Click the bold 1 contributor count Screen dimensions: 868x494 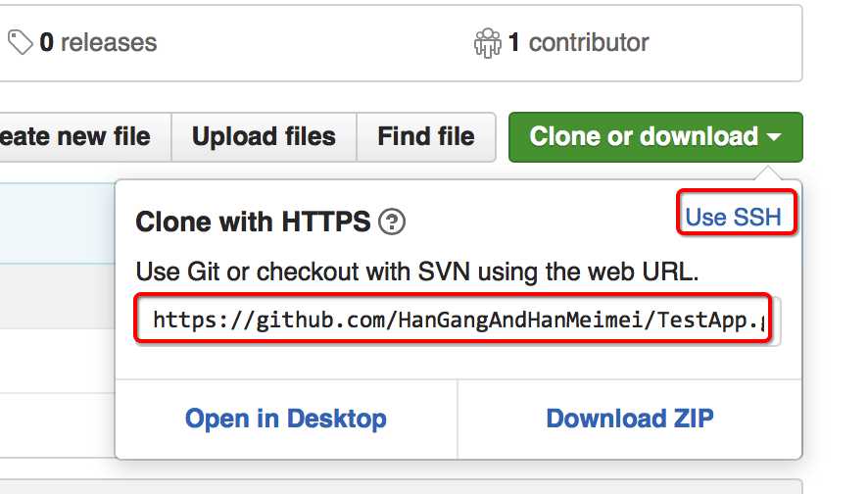click(512, 43)
